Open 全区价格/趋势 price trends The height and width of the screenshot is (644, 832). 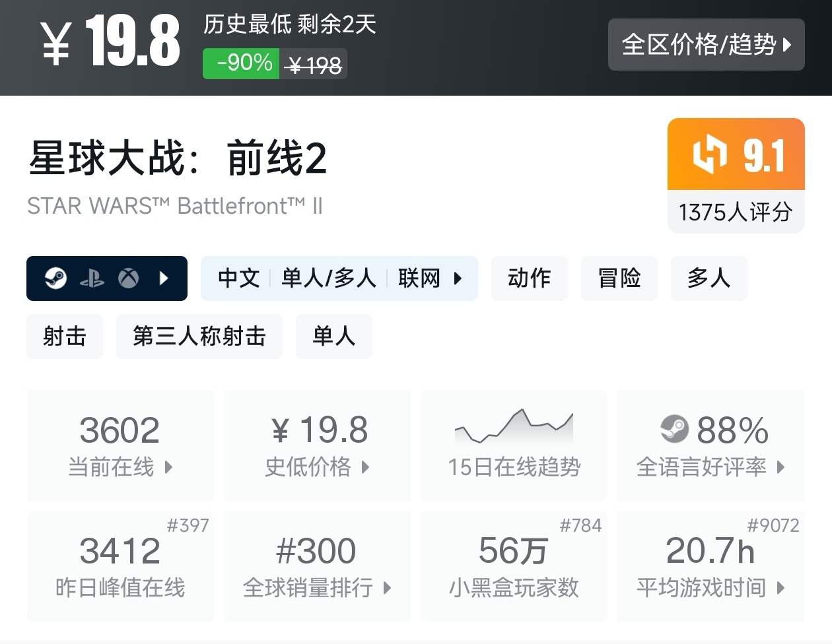pos(706,45)
